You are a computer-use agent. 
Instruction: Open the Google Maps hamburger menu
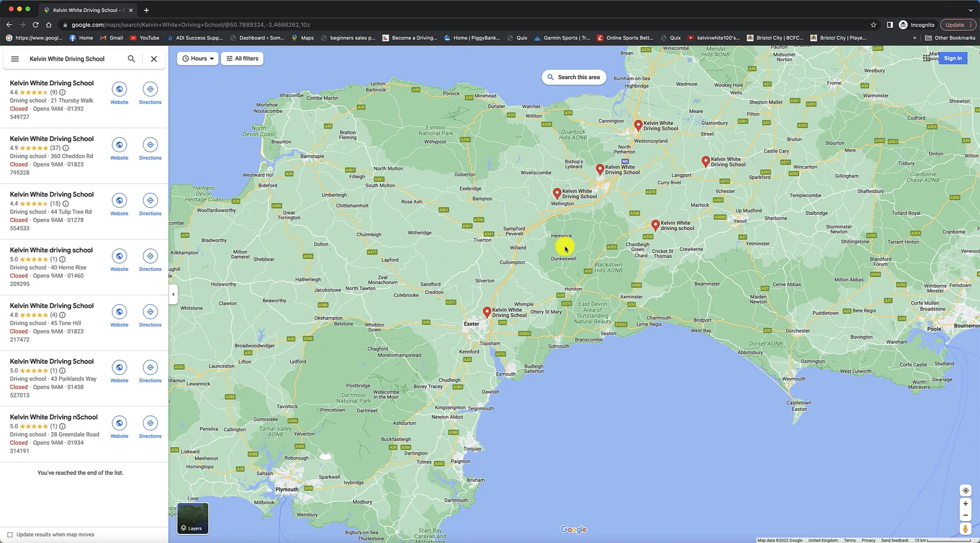[x=15, y=59]
